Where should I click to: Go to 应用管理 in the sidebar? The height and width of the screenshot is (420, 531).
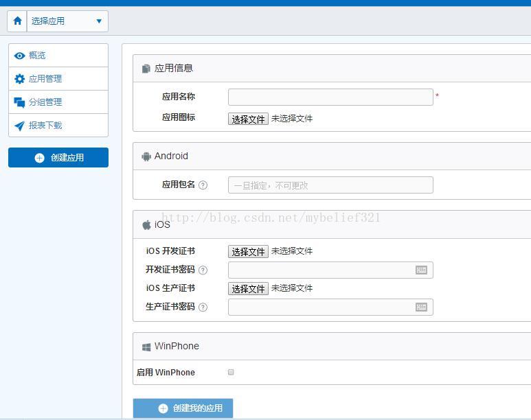tap(58, 78)
